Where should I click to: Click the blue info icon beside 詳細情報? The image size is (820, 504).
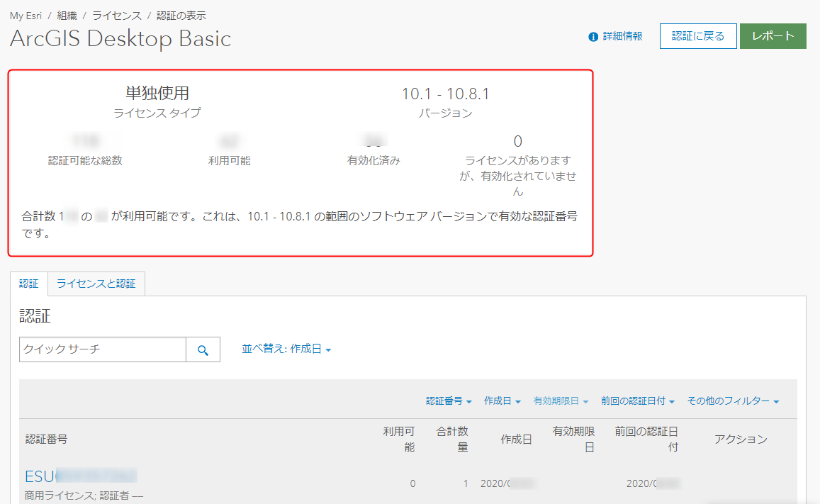pos(593,37)
